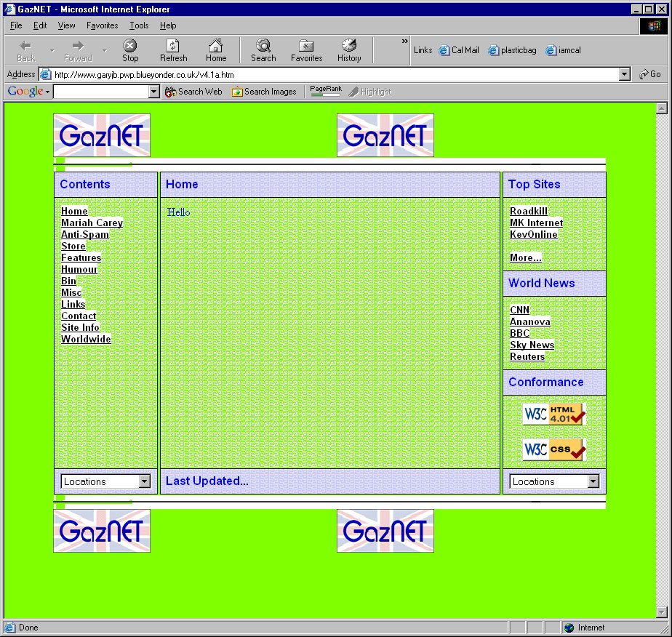Image resolution: width=672 pixels, height=637 pixels.
Task: Follow the Reuters link
Action: coord(527,356)
